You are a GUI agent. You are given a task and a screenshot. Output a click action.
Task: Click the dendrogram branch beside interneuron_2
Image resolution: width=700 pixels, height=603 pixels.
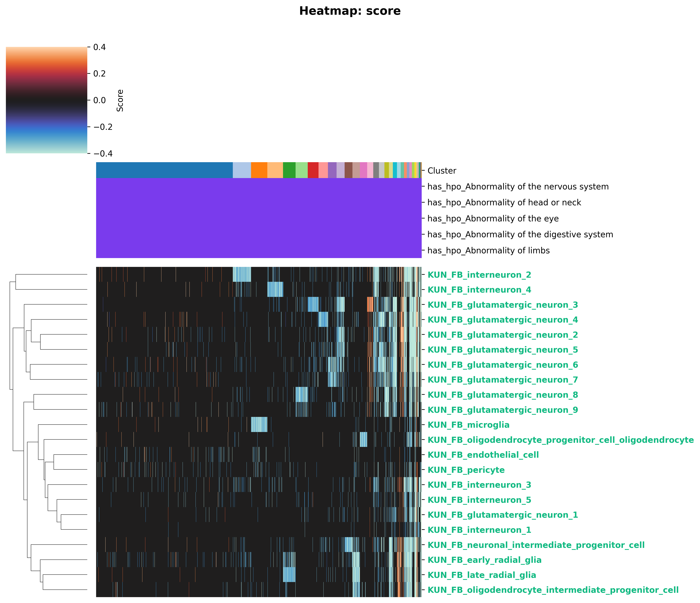pyautogui.click(x=51, y=274)
